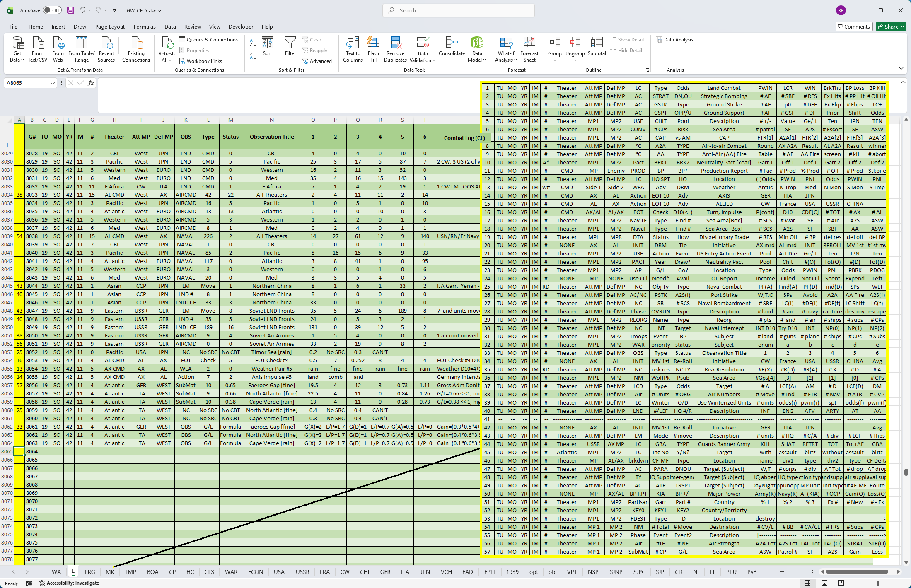Open the Sort dialog
The height and width of the screenshot is (588, 911).
[x=268, y=46]
